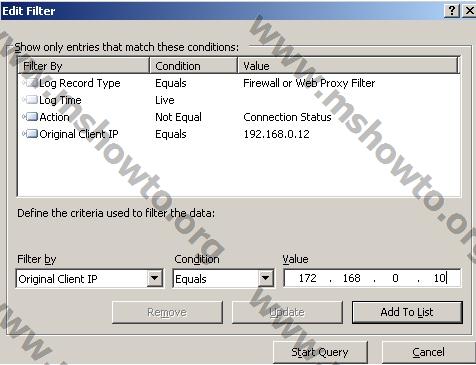
Task: Select the Action row text
Action: pyautogui.click(x=54, y=117)
